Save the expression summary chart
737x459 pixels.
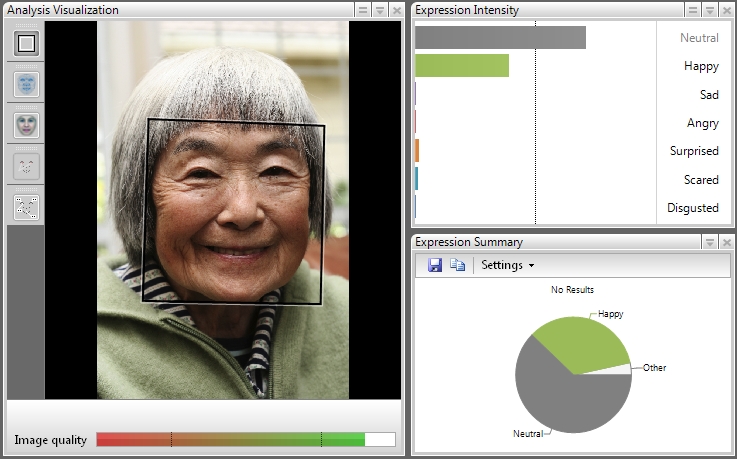click(x=435, y=265)
